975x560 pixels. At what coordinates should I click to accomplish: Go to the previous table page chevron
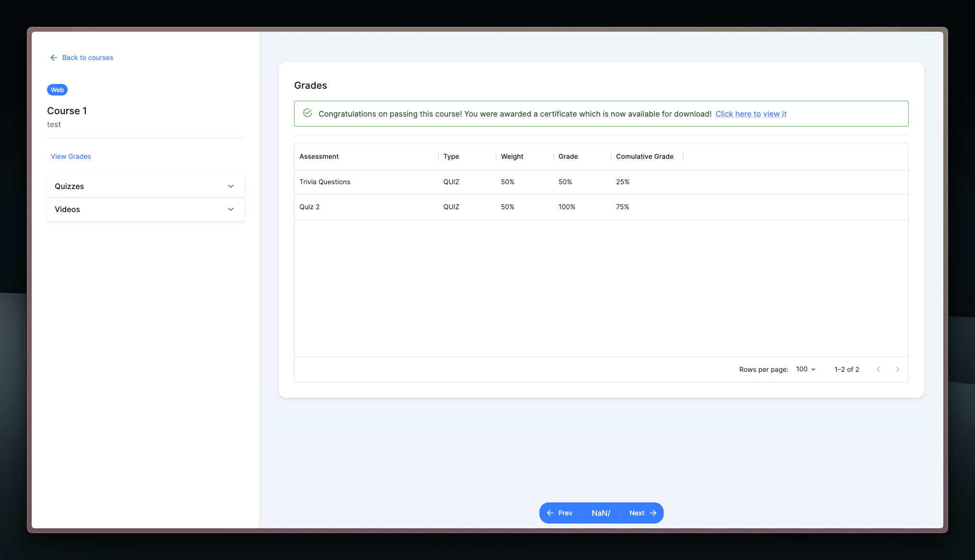point(878,369)
